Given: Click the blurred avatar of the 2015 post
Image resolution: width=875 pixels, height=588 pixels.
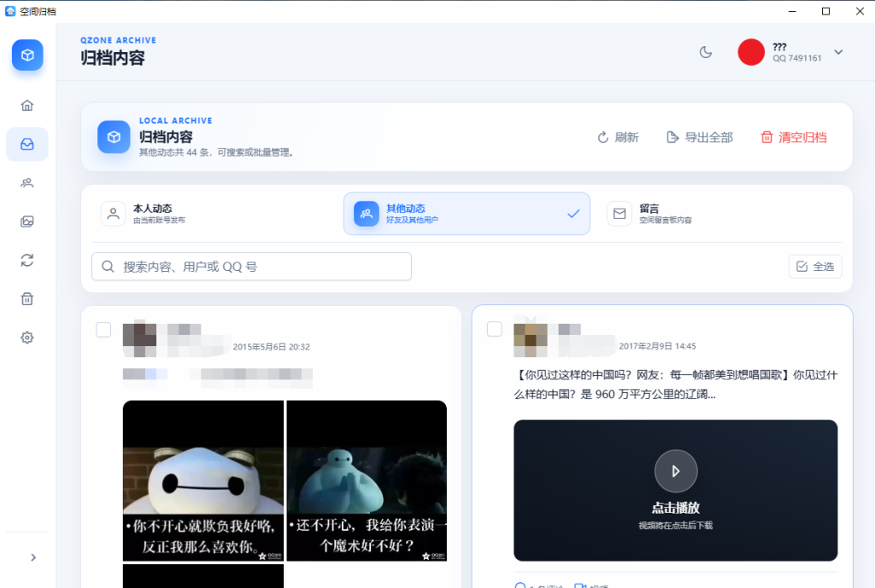Looking at the screenshot, I should tap(139, 338).
